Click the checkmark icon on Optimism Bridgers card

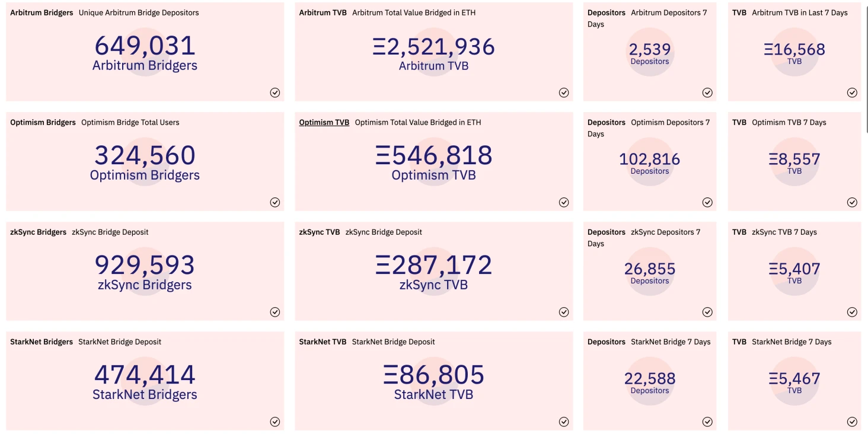coord(275,202)
